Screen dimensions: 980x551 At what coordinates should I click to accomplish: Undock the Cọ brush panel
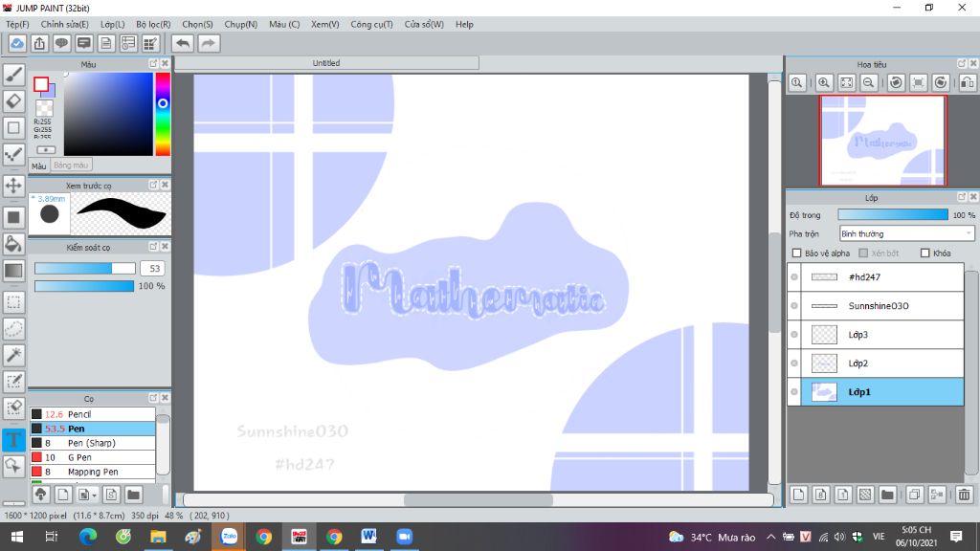pos(153,398)
